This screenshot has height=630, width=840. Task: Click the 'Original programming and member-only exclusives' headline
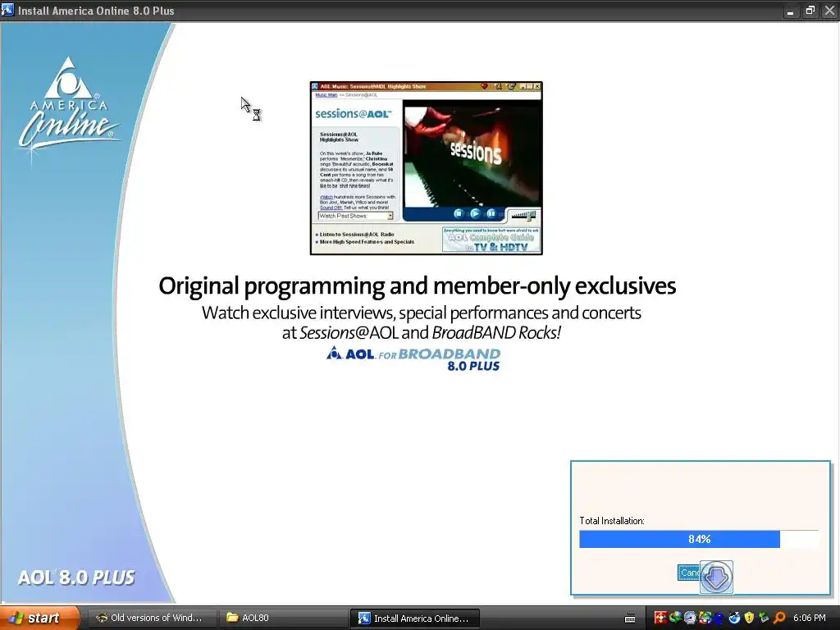tap(417, 285)
